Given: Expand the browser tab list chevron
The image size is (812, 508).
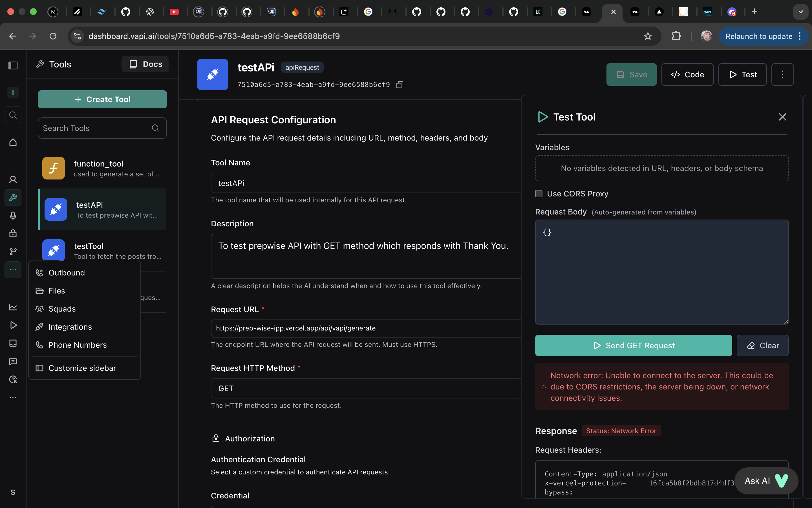Looking at the screenshot, I should tap(801, 12).
